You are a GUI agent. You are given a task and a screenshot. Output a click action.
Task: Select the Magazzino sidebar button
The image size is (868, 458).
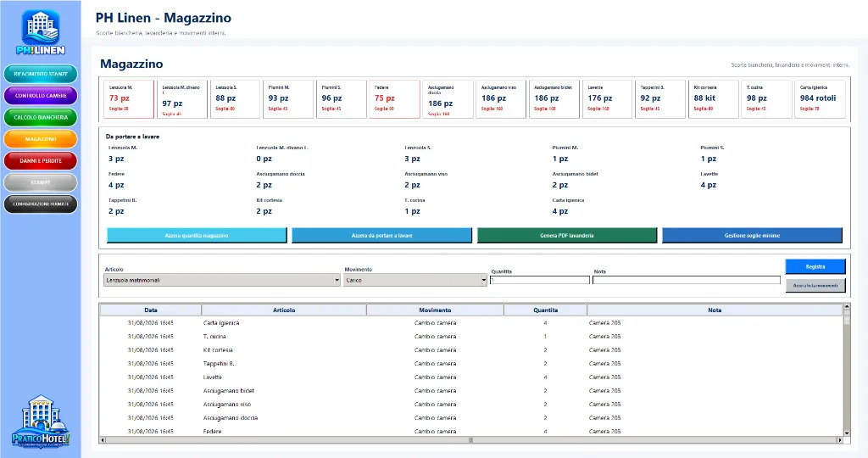coord(41,139)
